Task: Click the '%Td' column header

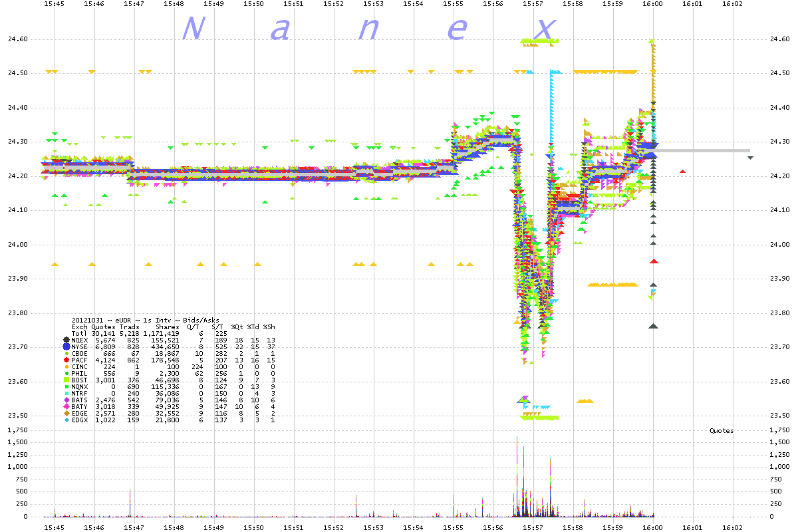Action: point(253,327)
